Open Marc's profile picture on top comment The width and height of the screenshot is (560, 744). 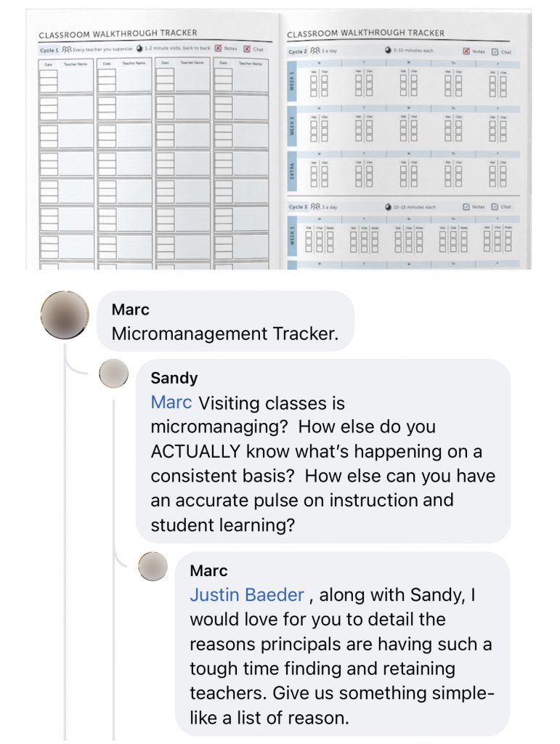[x=65, y=315]
